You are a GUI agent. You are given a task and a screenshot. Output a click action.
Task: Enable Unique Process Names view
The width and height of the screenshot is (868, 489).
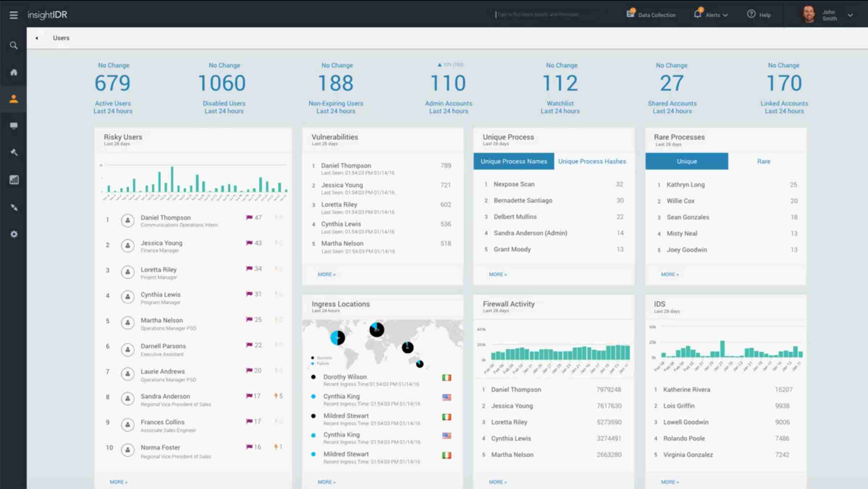[513, 161]
